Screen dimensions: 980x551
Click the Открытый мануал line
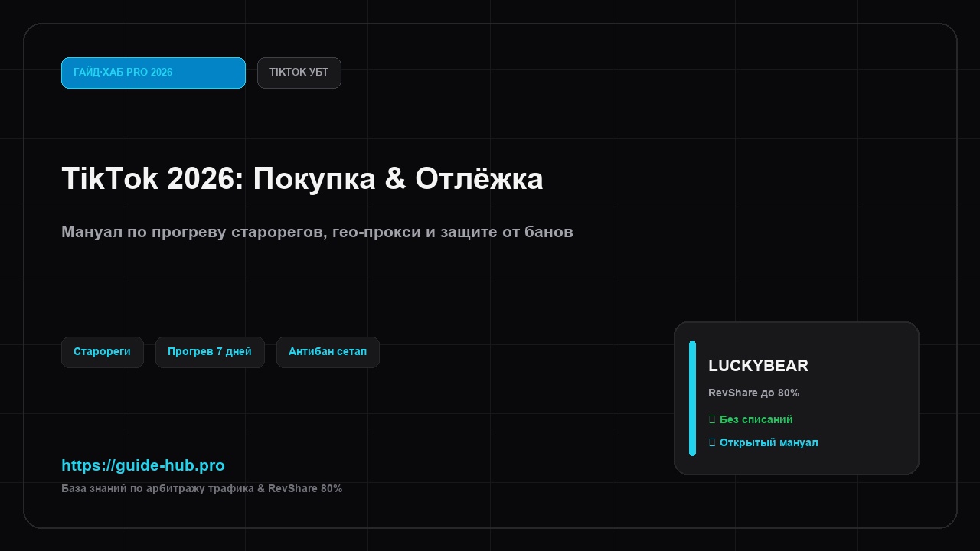click(763, 442)
